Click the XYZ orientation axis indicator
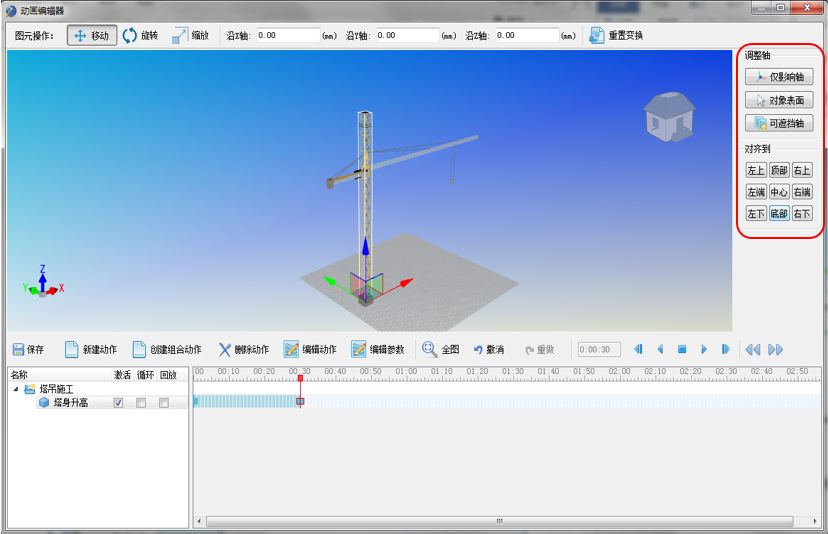Image resolution: width=828 pixels, height=534 pixels. coord(43,281)
